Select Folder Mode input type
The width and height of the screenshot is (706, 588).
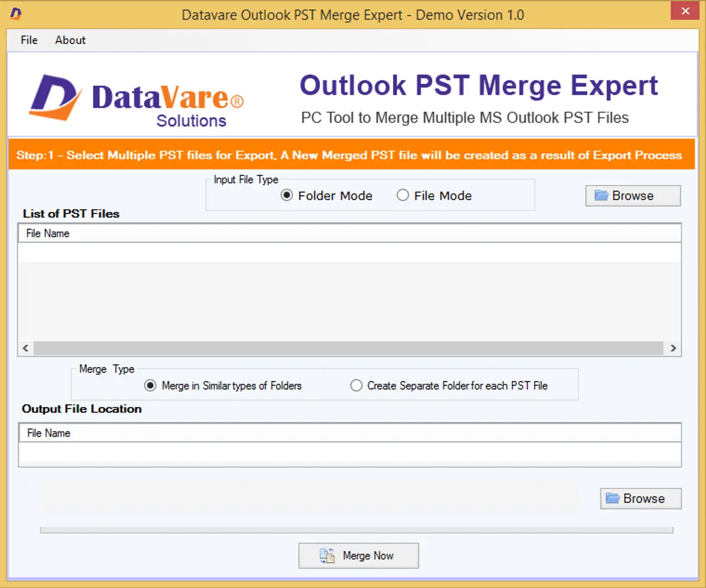pos(287,195)
